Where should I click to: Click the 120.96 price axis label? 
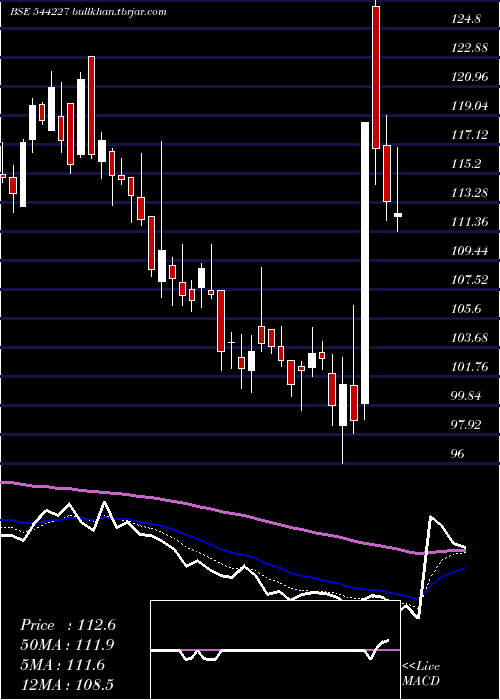[470, 77]
